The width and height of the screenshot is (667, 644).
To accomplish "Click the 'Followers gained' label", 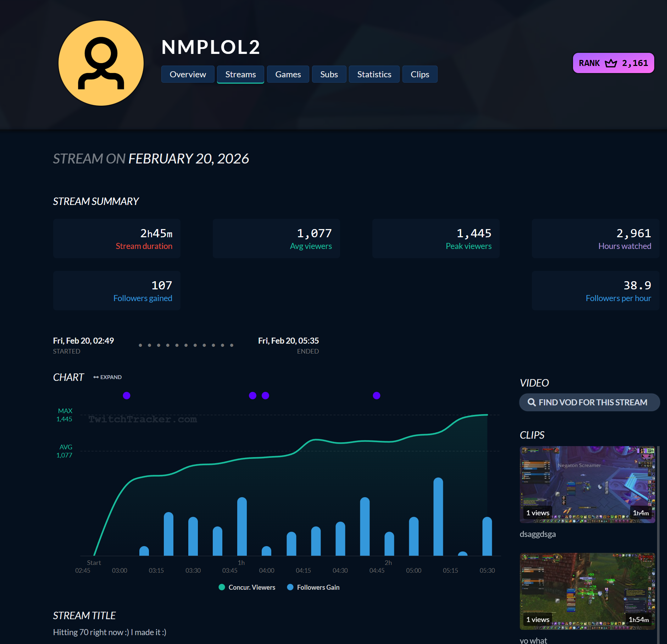I will click(143, 298).
